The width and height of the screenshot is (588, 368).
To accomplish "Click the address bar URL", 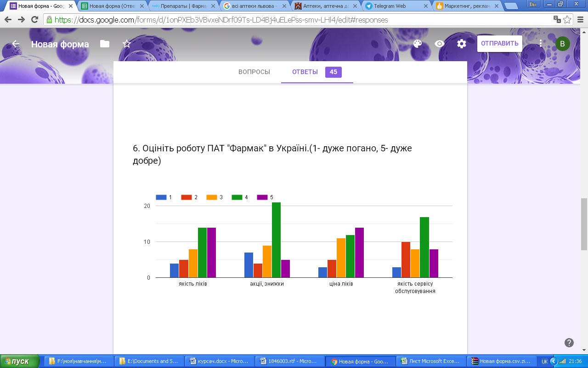I will 220,20.
